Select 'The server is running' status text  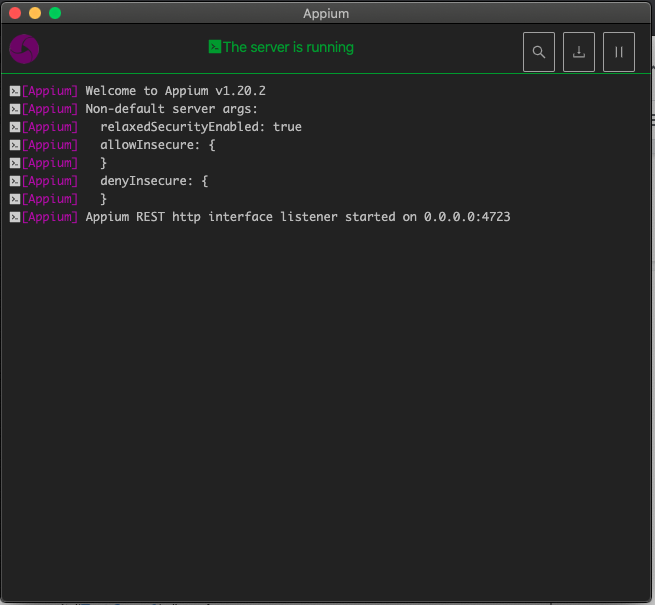pos(288,47)
